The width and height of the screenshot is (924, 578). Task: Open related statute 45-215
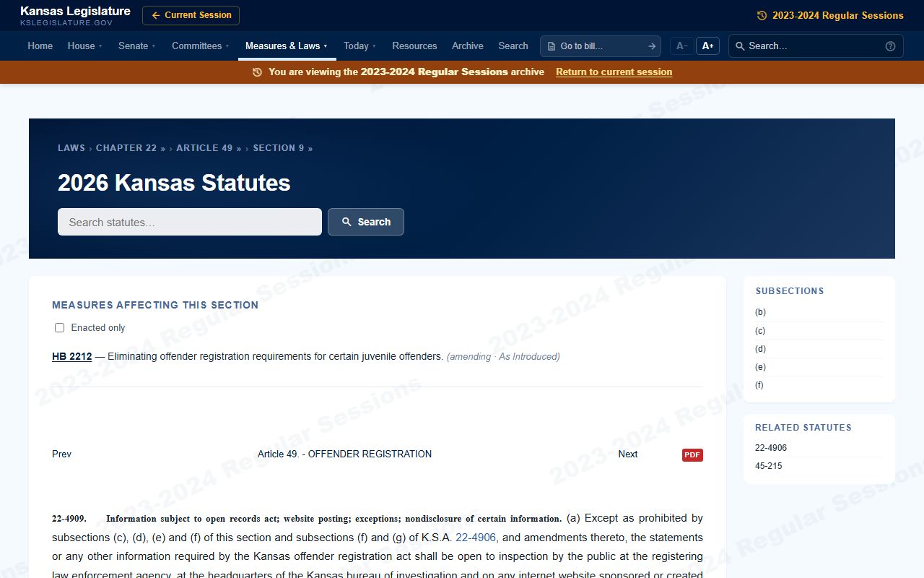pyautogui.click(x=768, y=466)
